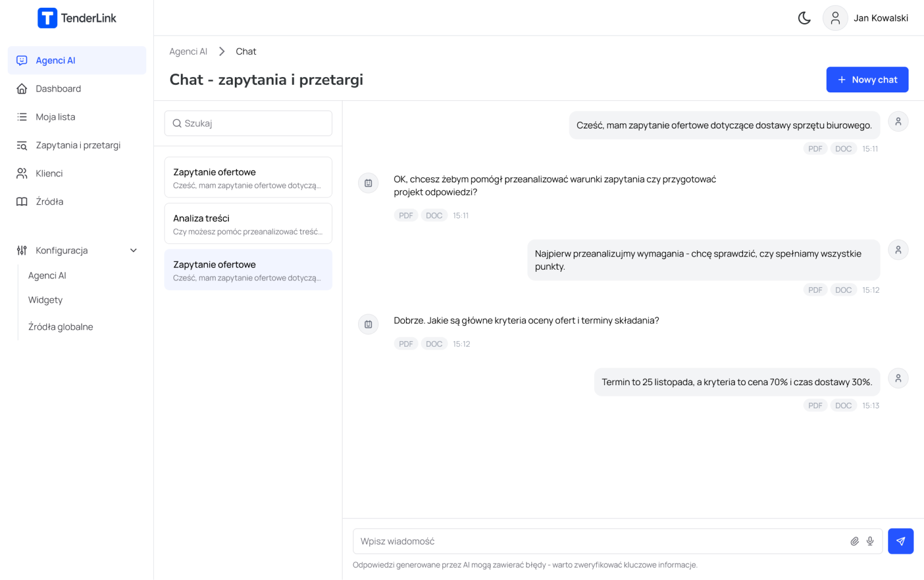This screenshot has height=580, width=924.
Task: Click the DOC tag on the 15:11 user message
Action: click(843, 149)
